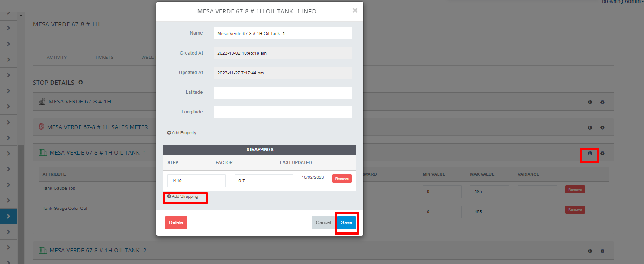Edit Max Value for Tank Gauge Top
Viewport: 644px width, 264px height.
(489, 192)
